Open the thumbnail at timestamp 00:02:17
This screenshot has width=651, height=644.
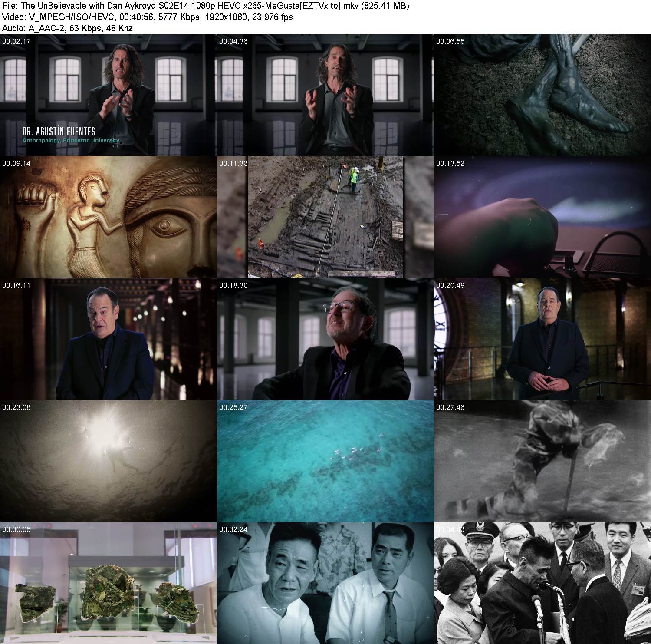[x=108, y=95]
